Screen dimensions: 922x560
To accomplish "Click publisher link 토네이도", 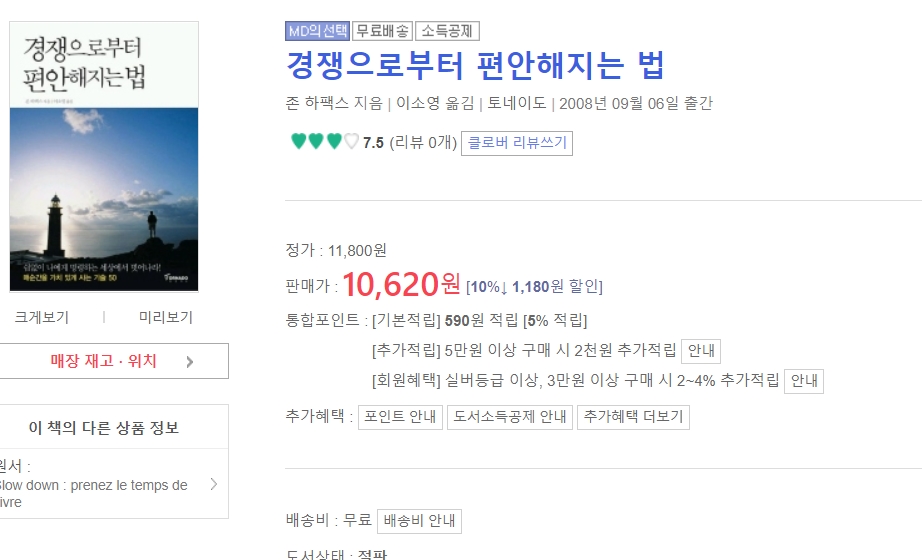I will click(x=517, y=104).
